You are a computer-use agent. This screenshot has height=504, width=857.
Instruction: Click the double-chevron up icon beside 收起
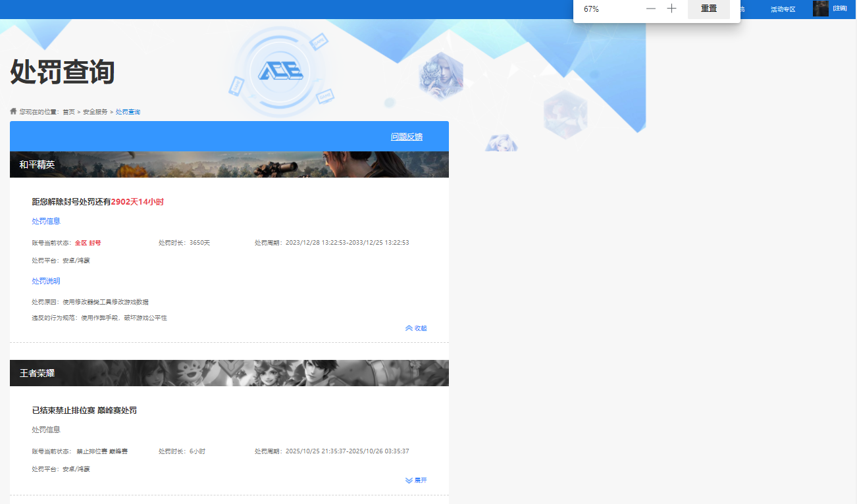point(409,328)
